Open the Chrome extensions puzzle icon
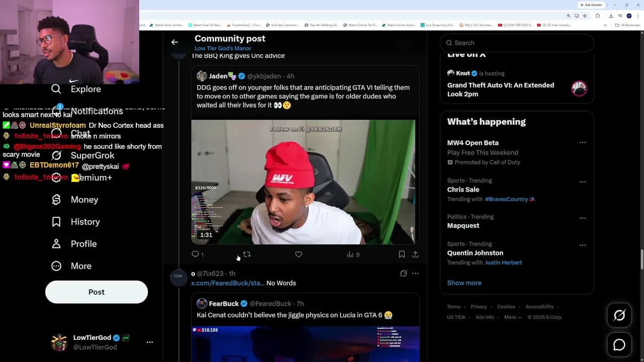 click(598, 16)
